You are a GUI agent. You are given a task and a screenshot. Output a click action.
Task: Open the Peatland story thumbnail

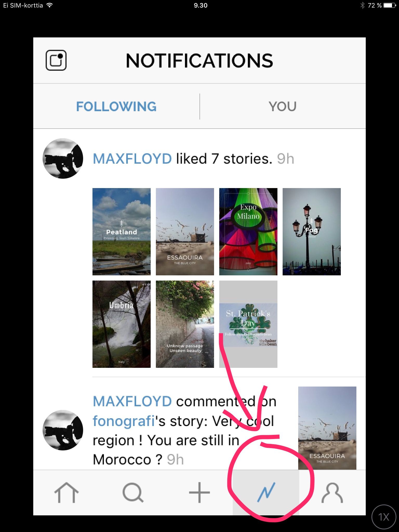(x=122, y=231)
